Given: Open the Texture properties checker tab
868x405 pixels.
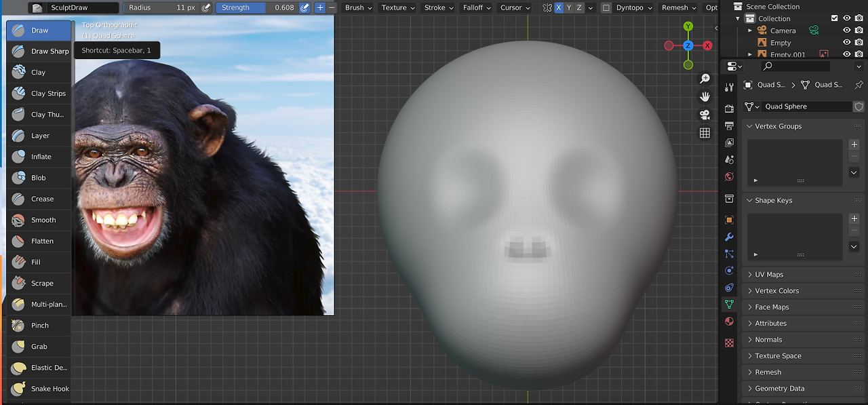Looking at the screenshot, I should click(729, 343).
